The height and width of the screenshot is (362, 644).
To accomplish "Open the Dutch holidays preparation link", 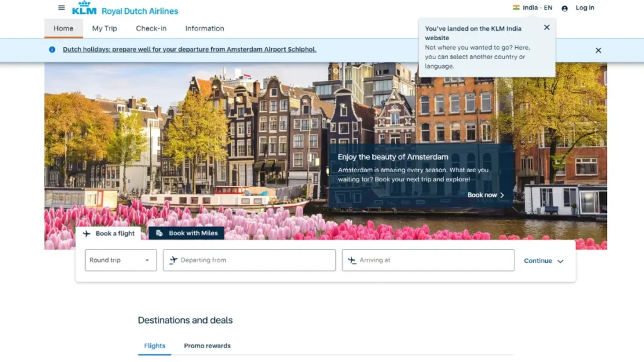I will [188, 49].
